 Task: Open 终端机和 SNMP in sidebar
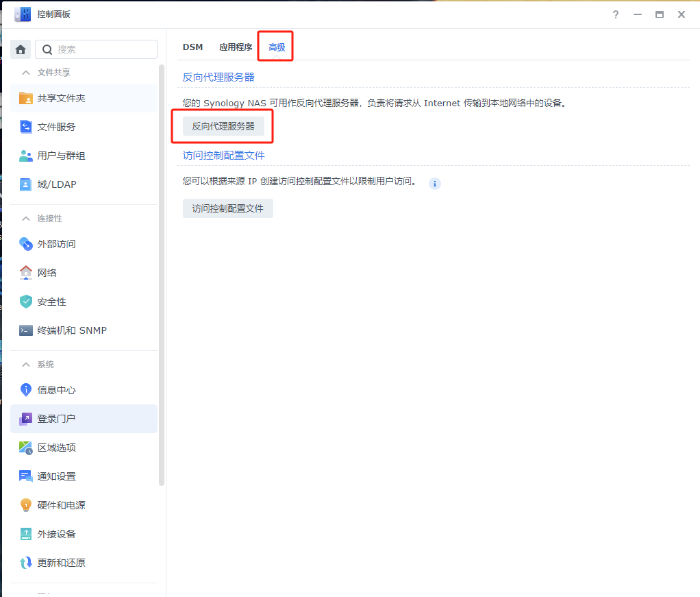tap(84, 330)
